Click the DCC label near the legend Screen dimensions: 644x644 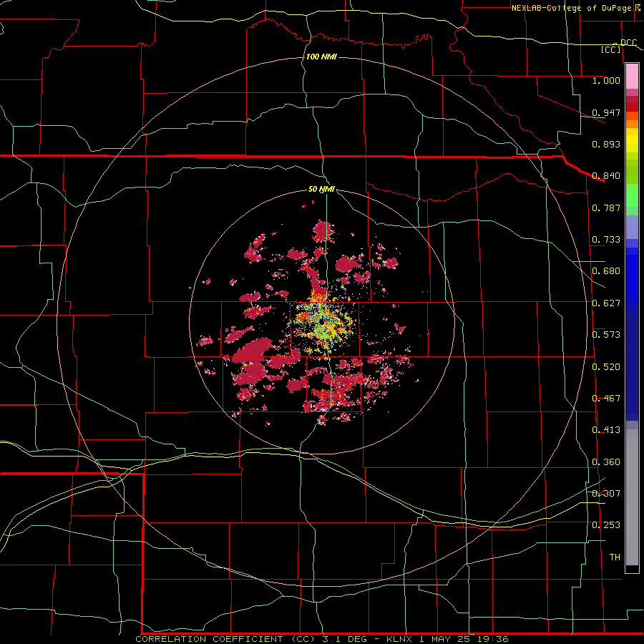click(x=629, y=43)
